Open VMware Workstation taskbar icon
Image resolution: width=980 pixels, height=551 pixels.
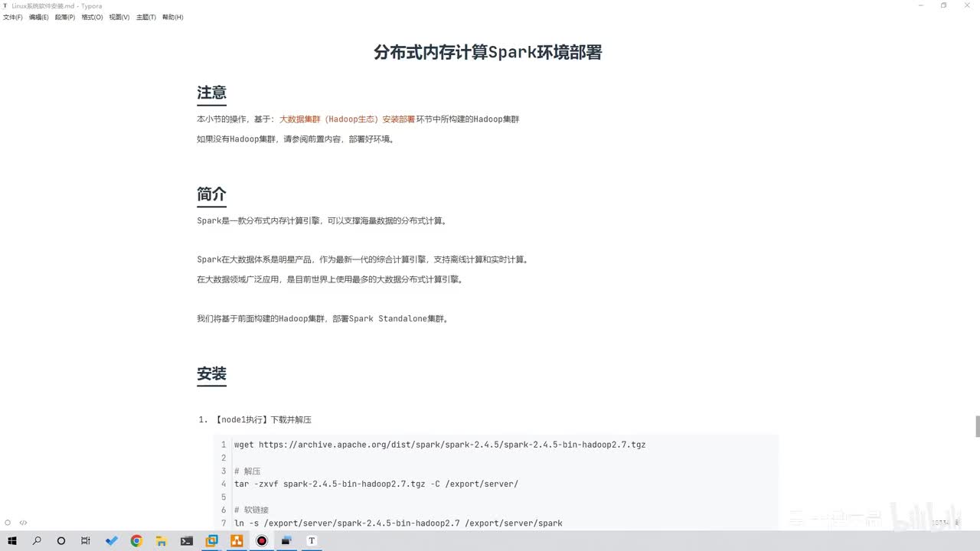212,540
